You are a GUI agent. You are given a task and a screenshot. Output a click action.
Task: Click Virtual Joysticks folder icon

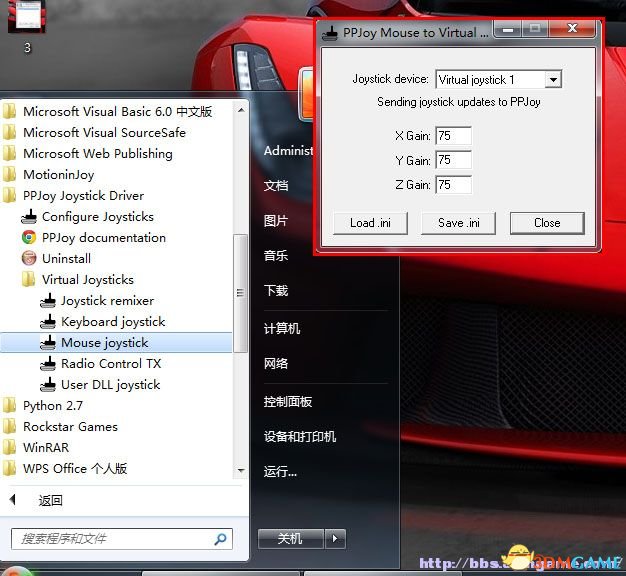[28, 279]
